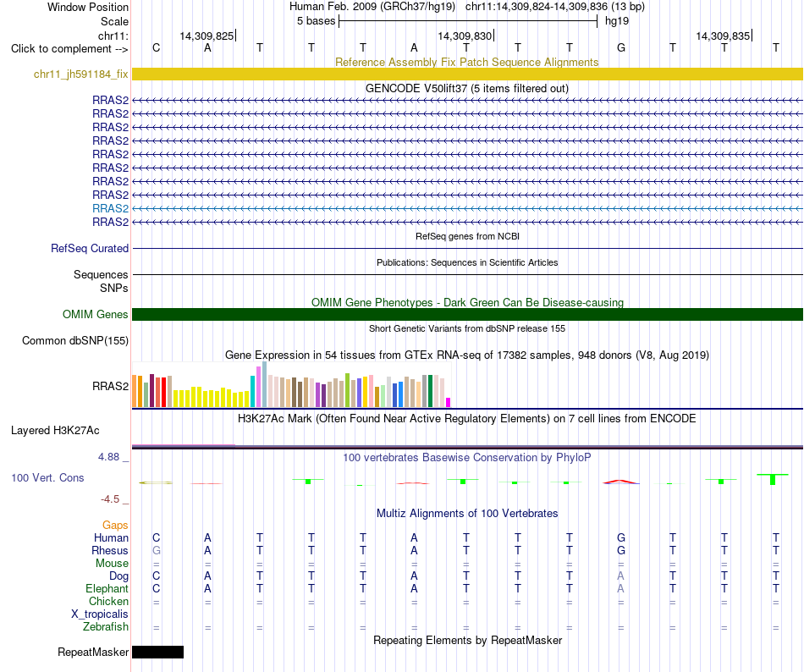The height and width of the screenshot is (672, 804).
Task: Select the yellow fix patch alignment bar
Action: coord(467,74)
